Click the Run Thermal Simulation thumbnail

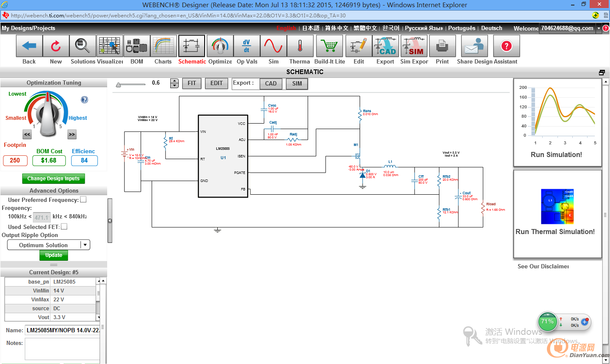557,214
